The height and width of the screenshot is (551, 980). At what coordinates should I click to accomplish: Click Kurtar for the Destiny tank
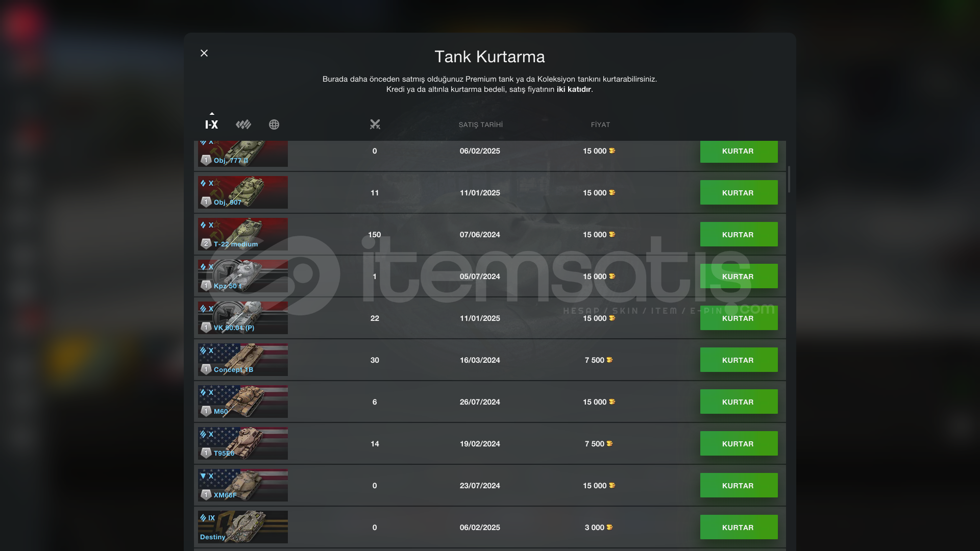coord(738,528)
